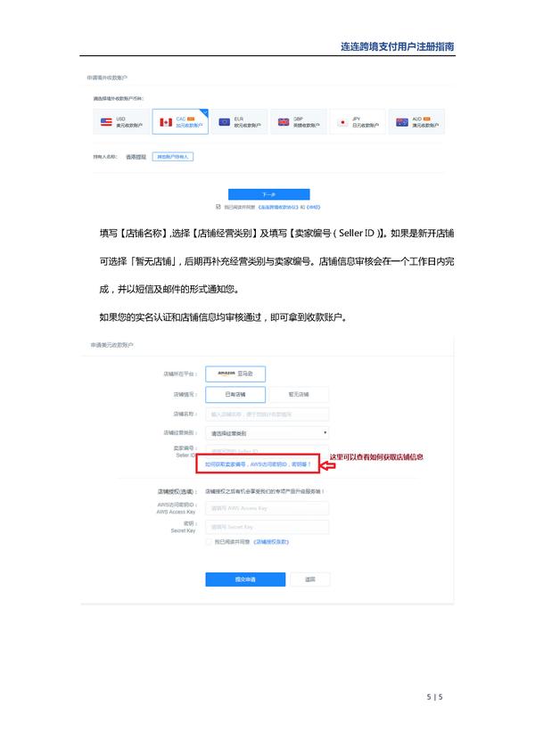Screen dimensions: 535x756
Task: Open the 店铺授权条款 authorization terms link
Action: pos(271,542)
